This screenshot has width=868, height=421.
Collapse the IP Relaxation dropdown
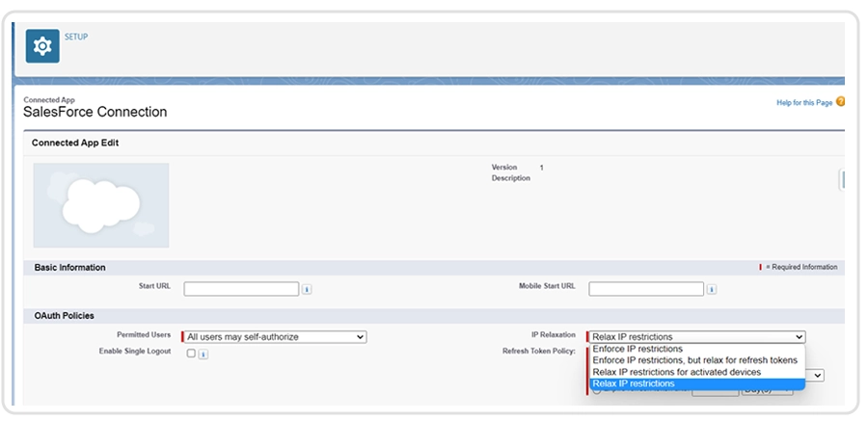tap(695, 336)
